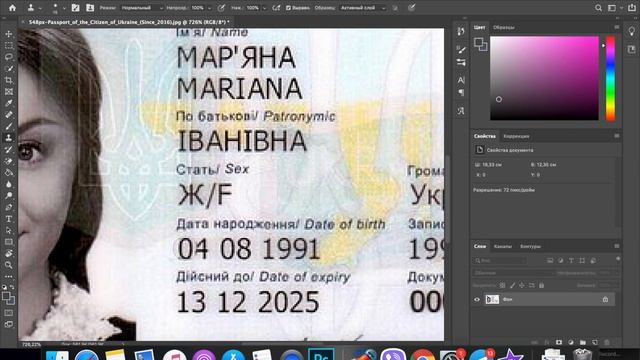The height and width of the screenshot is (360, 640).
Task: Select the Frame tool
Action: point(9,92)
